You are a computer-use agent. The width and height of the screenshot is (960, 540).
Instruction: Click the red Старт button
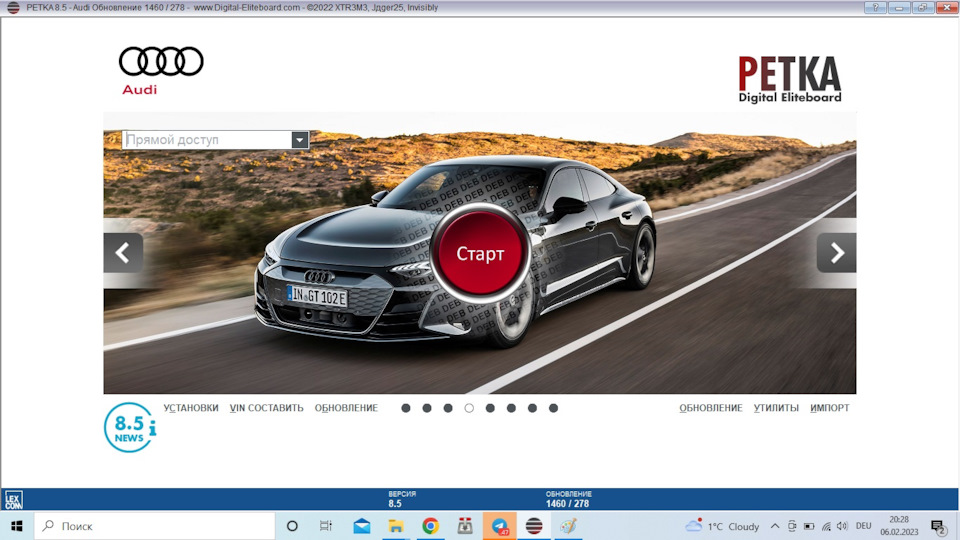pos(479,253)
